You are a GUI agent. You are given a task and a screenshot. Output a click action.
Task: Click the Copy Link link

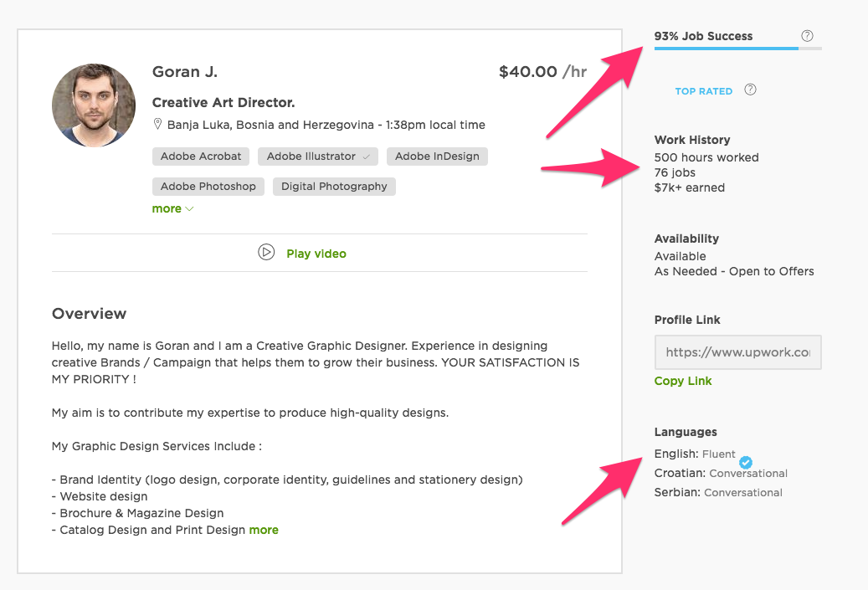pyautogui.click(x=683, y=381)
